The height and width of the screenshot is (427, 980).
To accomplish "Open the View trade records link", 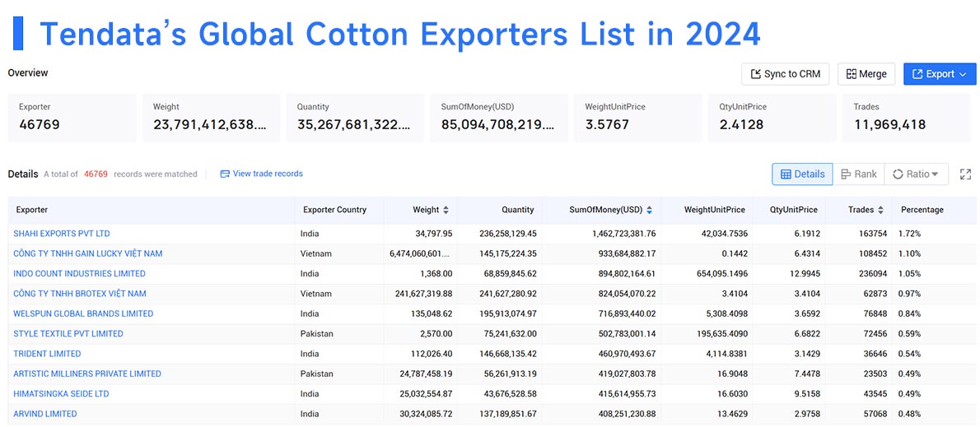I will [x=268, y=174].
